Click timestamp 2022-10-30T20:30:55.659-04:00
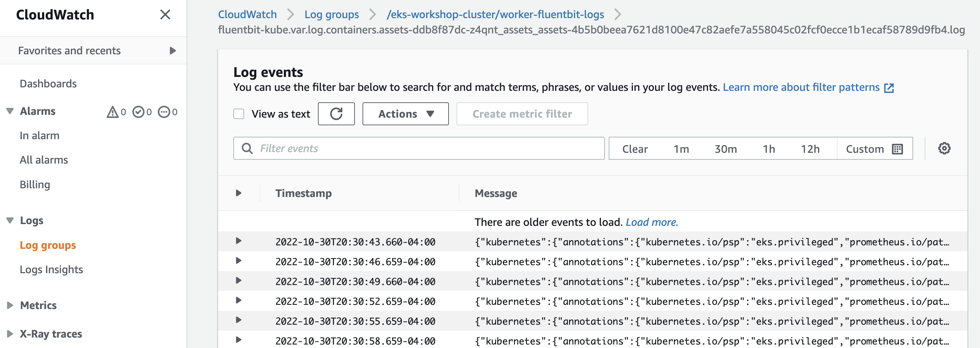980x348 pixels. [x=355, y=321]
